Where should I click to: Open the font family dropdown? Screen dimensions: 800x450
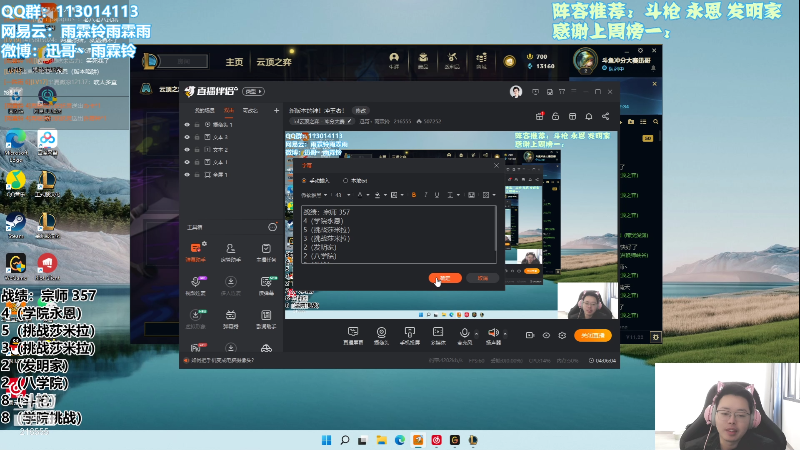pos(314,195)
